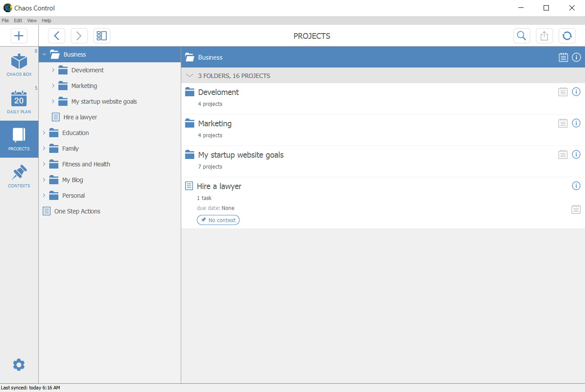Image resolution: width=585 pixels, height=392 pixels.
Task: Open Develoment folder in main list
Action: 383,98
